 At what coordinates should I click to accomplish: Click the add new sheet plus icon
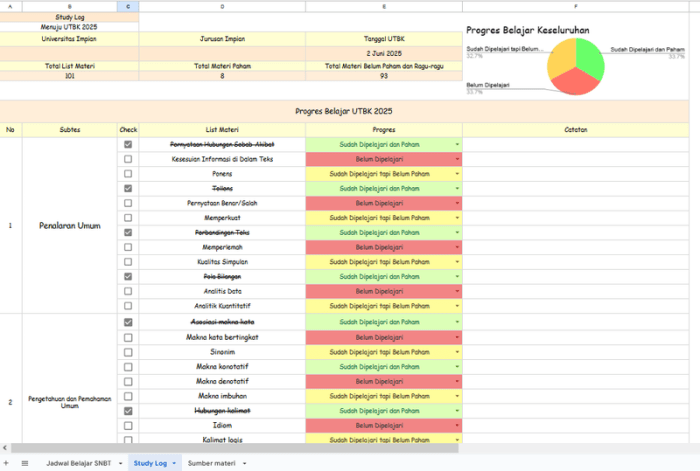8,463
